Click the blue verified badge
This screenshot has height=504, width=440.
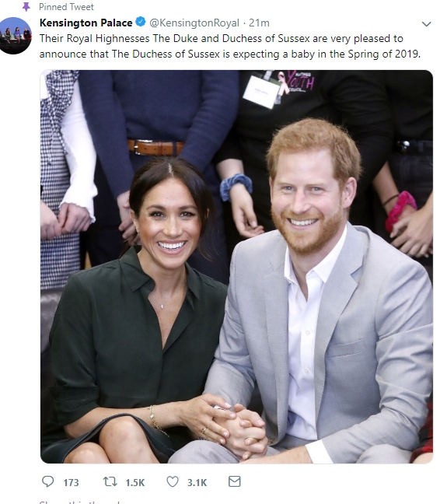pyautogui.click(x=141, y=23)
